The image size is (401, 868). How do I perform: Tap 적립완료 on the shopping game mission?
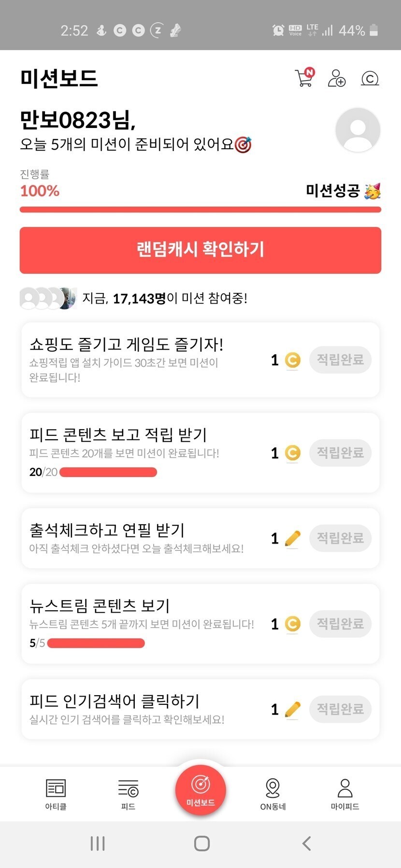[x=340, y=360]
